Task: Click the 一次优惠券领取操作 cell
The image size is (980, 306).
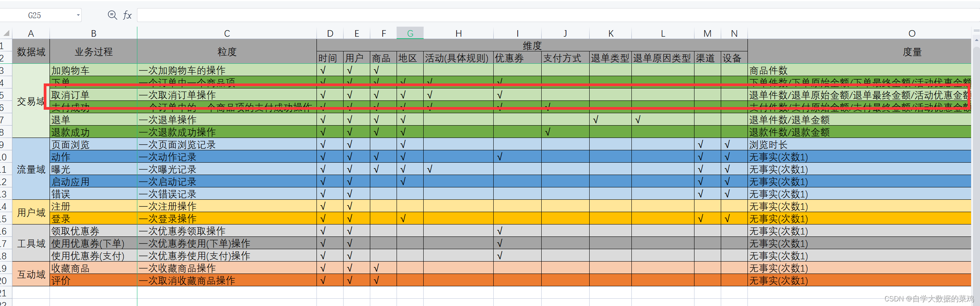Action: pos(227,231)
